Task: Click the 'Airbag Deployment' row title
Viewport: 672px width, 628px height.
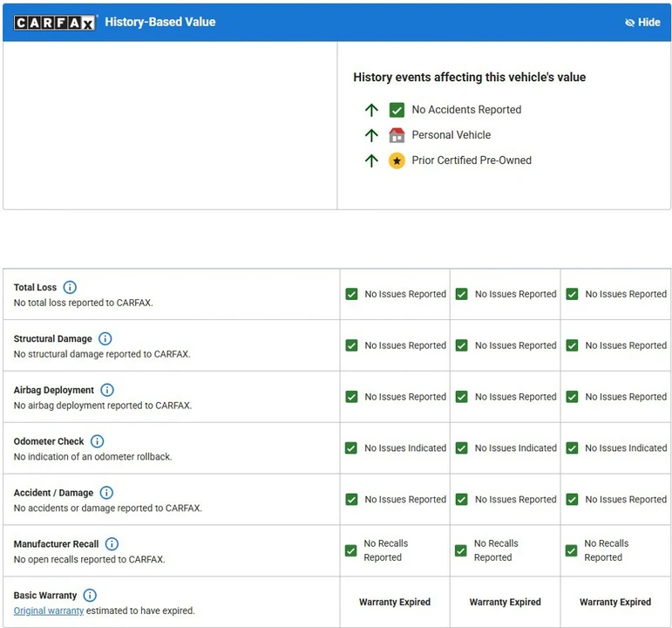Action: pyautogui.click(x=53, y=390)
